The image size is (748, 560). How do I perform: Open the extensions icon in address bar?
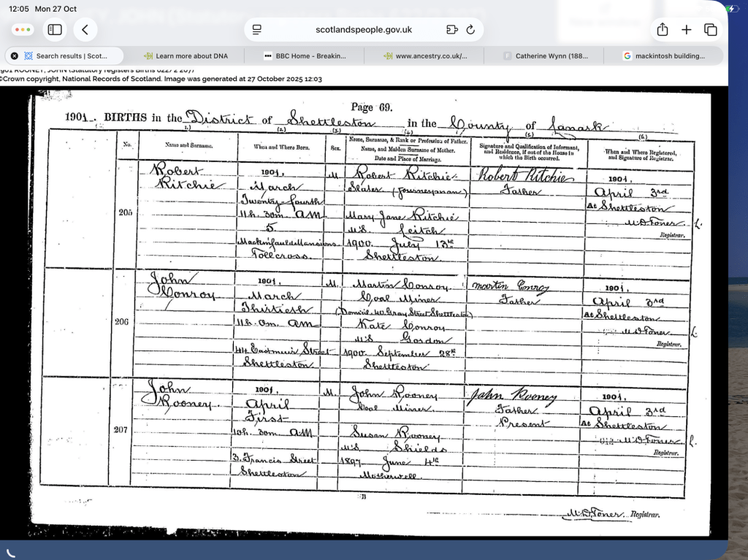click(x=451, y=30)
